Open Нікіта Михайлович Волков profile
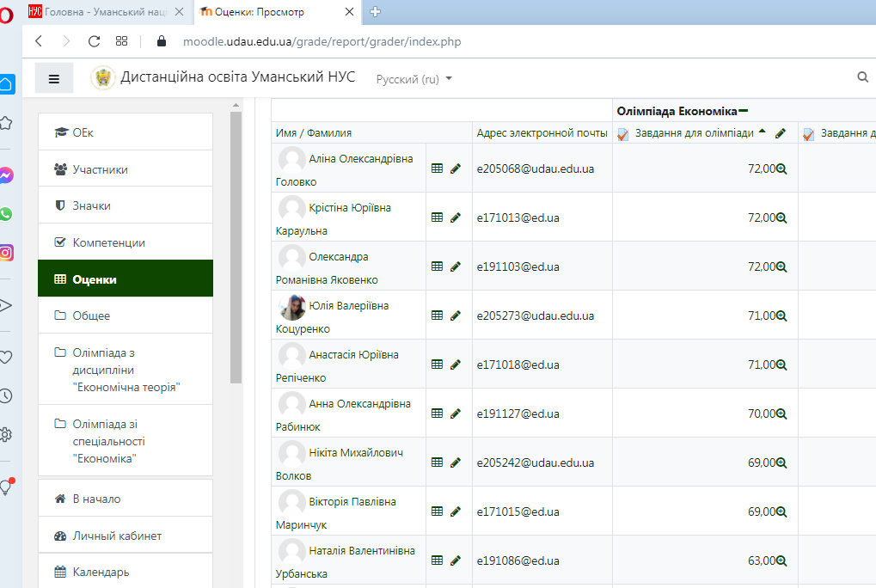This screenshot has width=876, height=588. pos(339,464)
